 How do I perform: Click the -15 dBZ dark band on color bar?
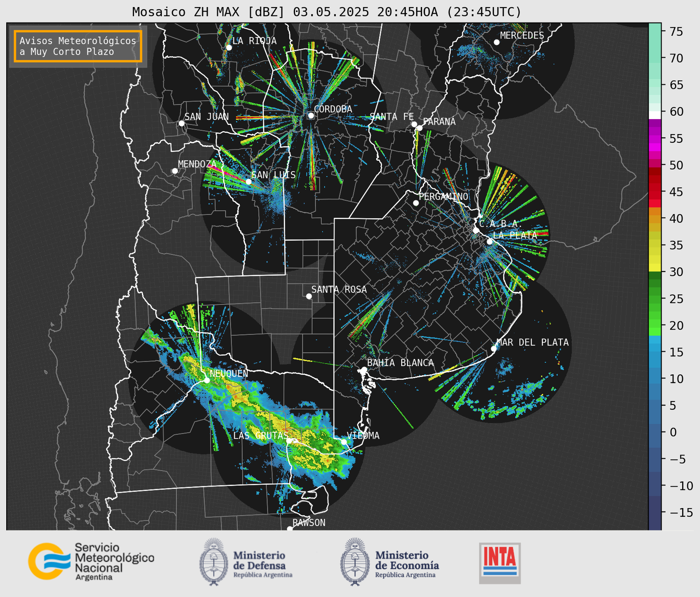(x=655, y=513)
